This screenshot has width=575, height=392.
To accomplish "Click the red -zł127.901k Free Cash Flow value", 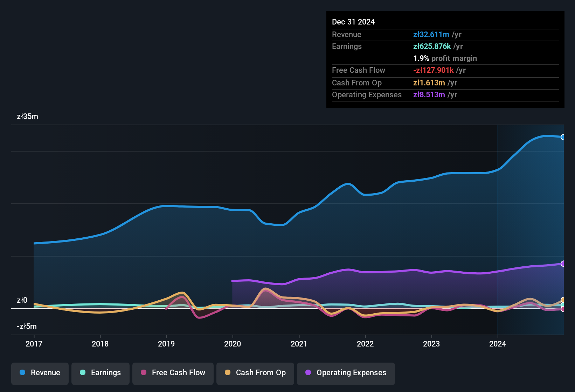I will pyautogui.click(x=433, y=70).
